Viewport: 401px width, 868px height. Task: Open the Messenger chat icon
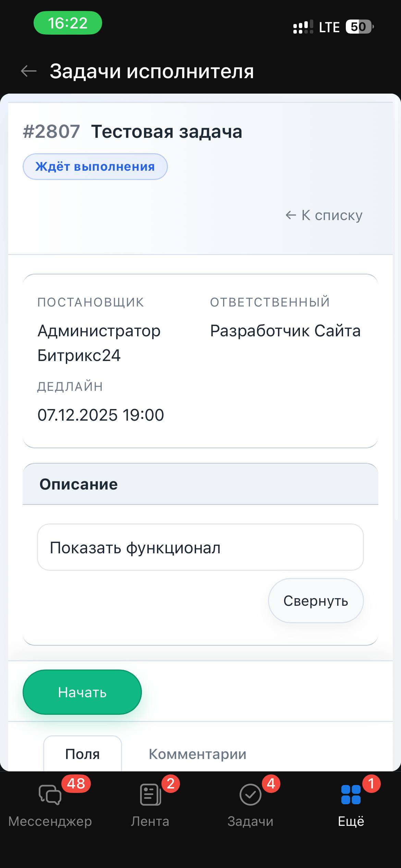[x=50, y=795]
